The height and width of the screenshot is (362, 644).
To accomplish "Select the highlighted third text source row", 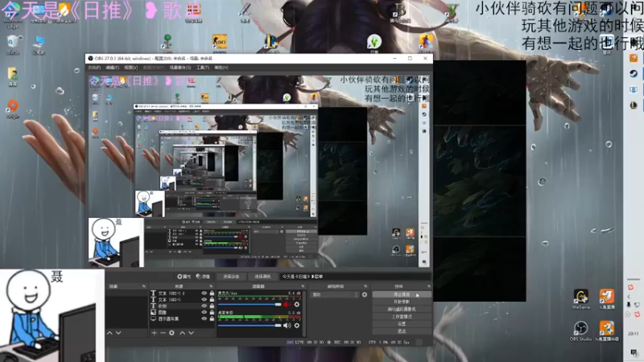I will pos(182,306).
